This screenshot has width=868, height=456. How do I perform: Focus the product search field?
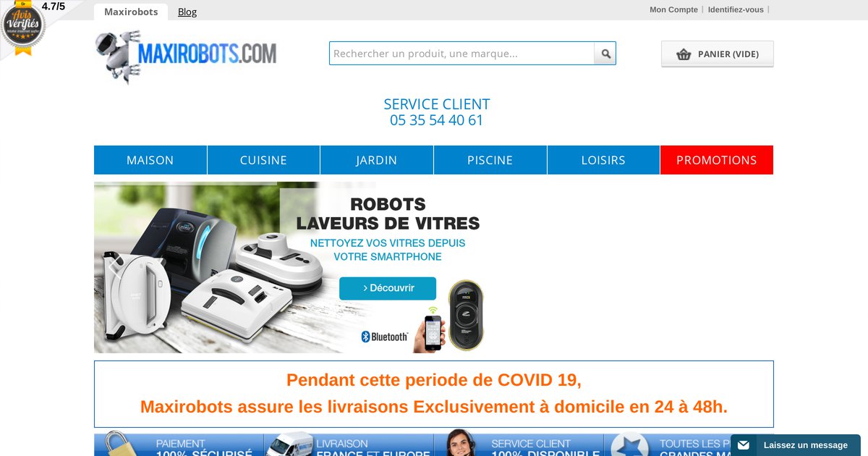462,54
